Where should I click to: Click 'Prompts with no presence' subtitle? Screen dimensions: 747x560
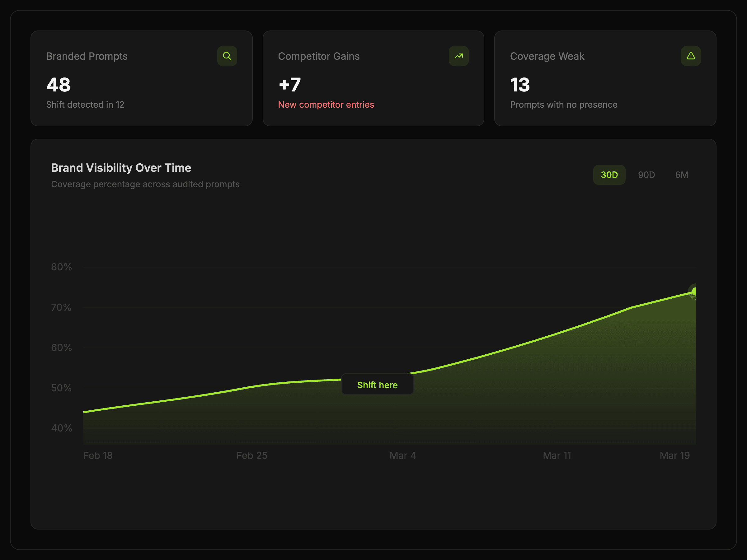coord(563,105)
